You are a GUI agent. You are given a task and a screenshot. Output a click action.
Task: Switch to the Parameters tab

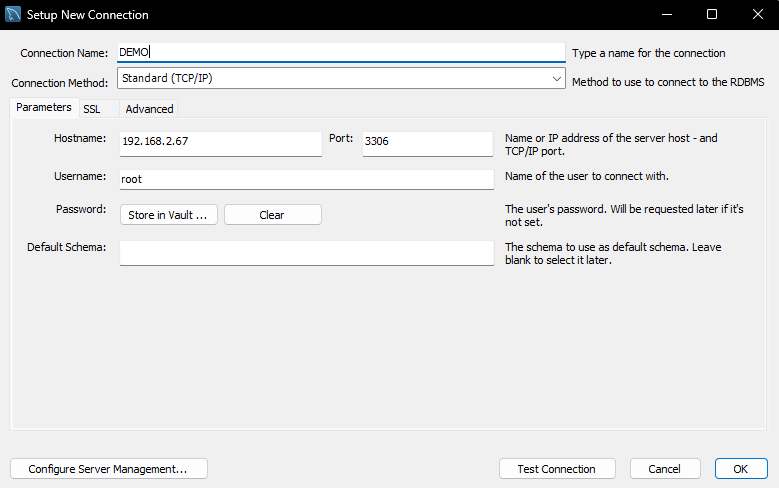coord(44,108)
